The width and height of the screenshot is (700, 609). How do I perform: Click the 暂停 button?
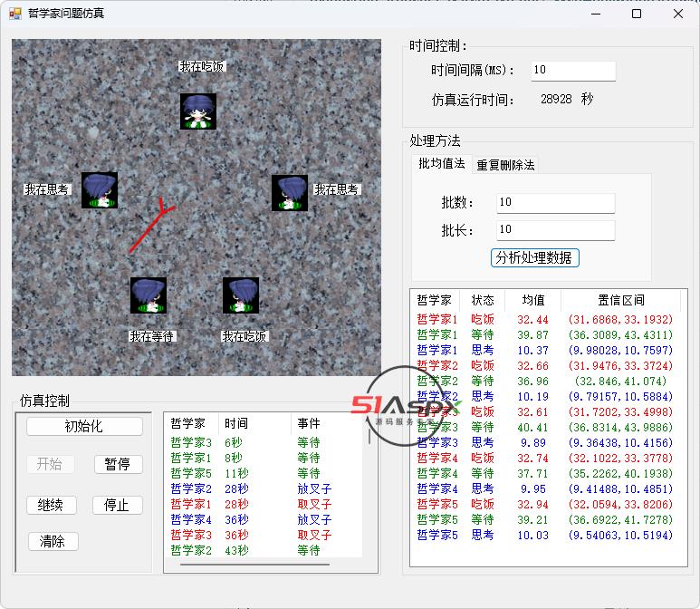click(117, 464)
